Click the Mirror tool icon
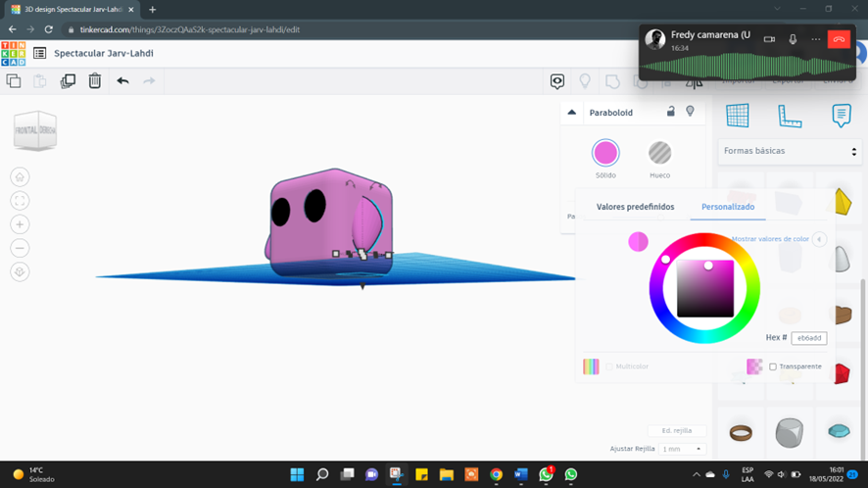Screen dimensions: 868x488 click(x=695, y=83)
